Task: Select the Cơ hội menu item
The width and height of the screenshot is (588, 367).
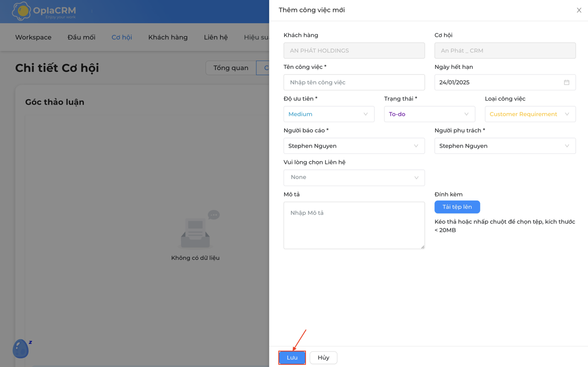Action: (122, 37)
